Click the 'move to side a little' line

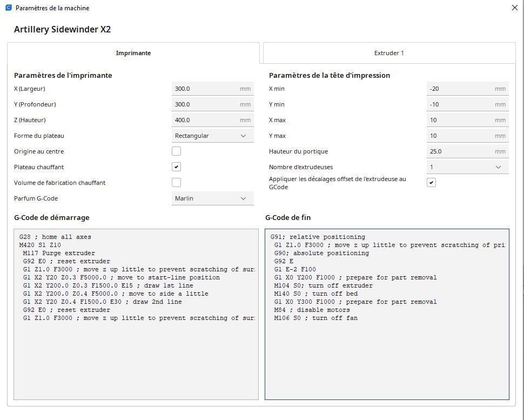[x=116, y=294]
